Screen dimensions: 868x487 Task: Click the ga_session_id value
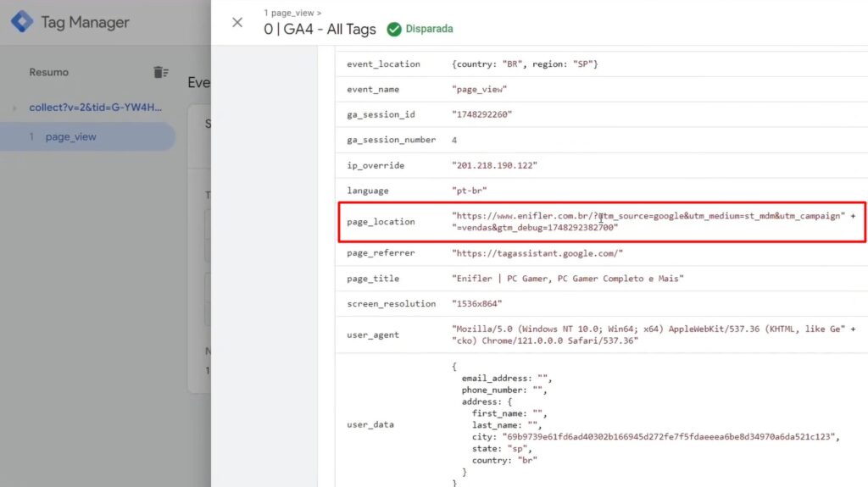point(482,114)
